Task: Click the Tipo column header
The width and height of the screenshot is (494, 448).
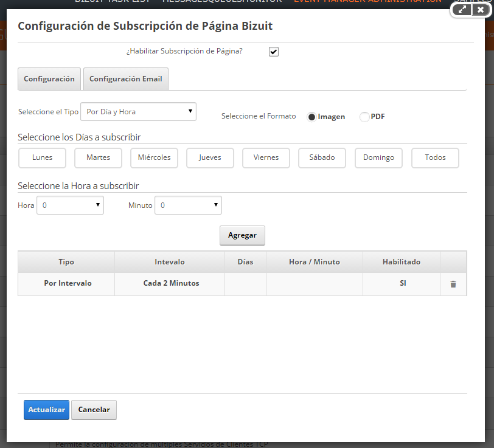Action: pyautogui.click(x=66, y=262)
